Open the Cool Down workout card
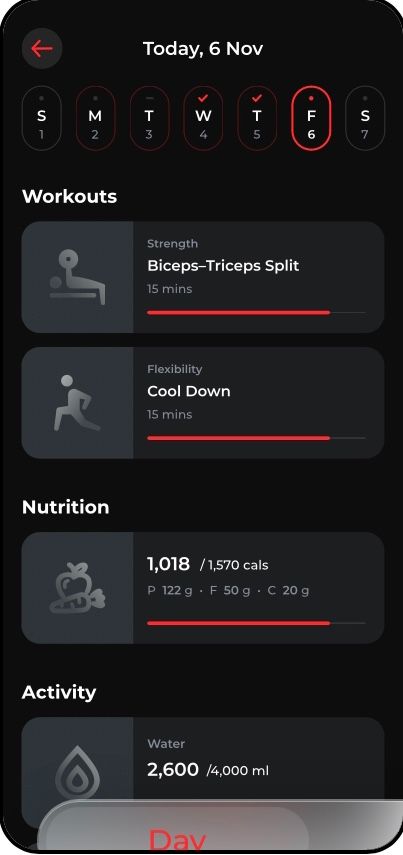The height and width of the screenshot is (855, 403). (203, 403)
